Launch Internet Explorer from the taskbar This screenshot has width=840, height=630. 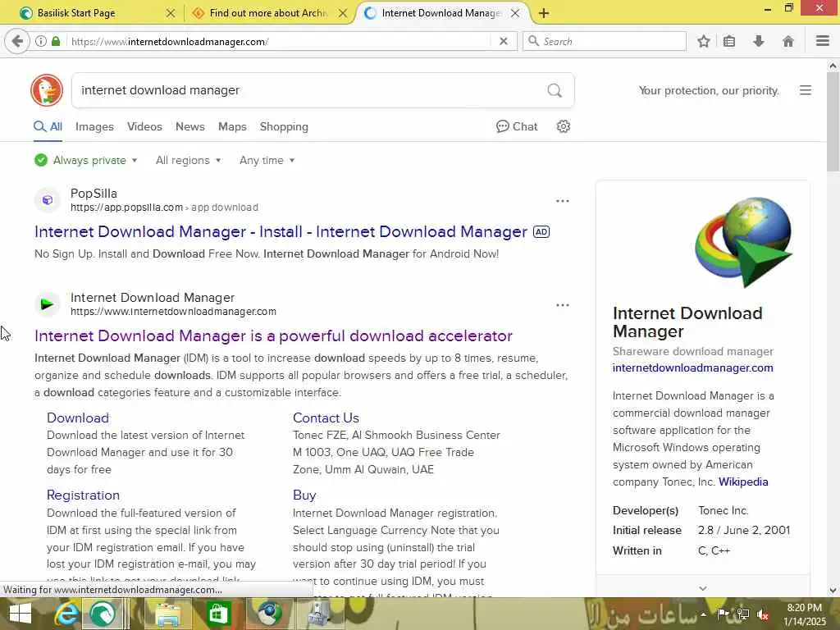(66, 614)
